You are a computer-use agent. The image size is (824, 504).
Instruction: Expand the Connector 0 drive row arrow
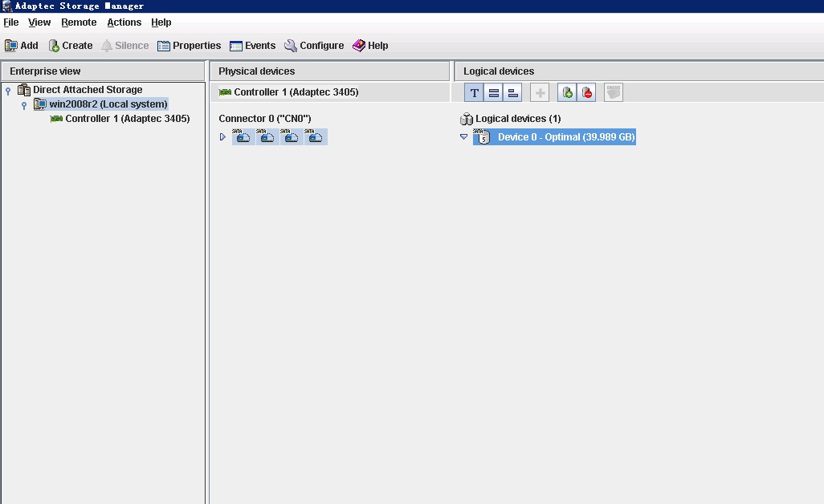pyautogui.click(x=222, y=137)
